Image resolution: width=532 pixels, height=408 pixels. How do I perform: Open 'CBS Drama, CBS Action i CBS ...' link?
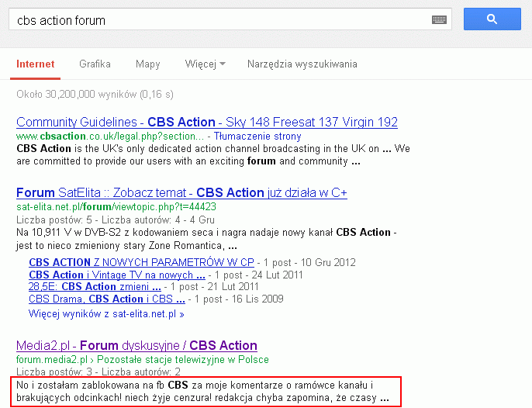(x=107, y=299)
